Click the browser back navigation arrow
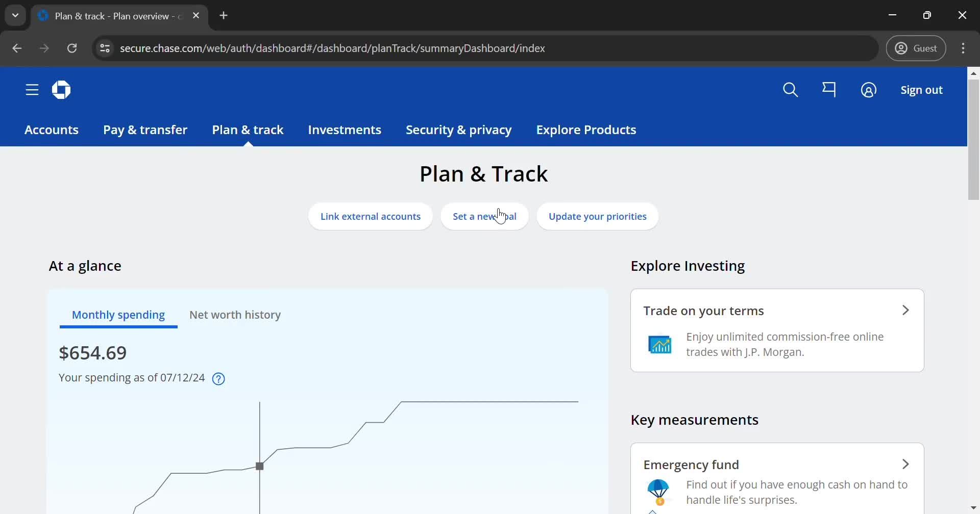Image resolution: width=980 pixels, height=514 pixels. [x=17, y=48]
